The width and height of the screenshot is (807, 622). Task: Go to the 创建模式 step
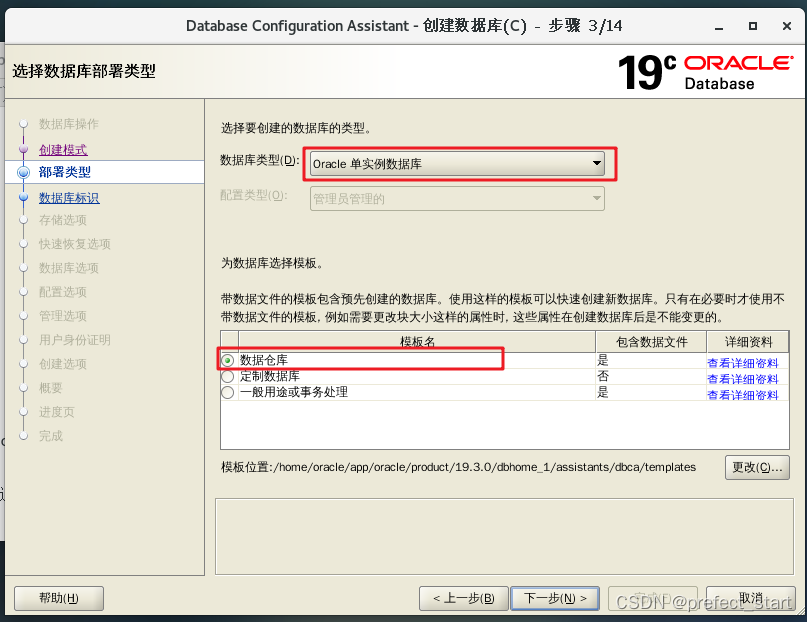coord(63,150)
